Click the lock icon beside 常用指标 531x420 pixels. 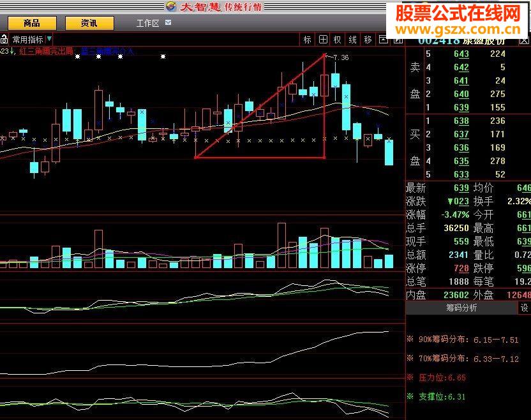pyautogui.click(x=4, y=40)
